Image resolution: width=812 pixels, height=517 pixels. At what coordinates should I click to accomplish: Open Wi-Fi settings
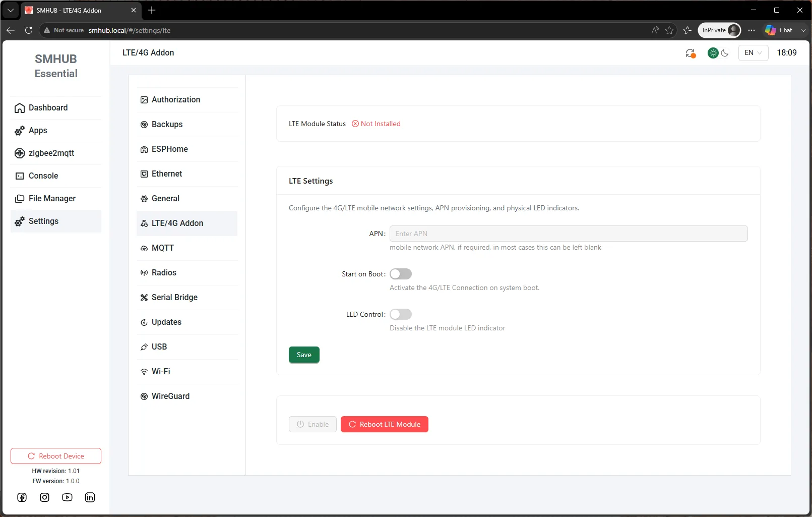tap(187, 372)
